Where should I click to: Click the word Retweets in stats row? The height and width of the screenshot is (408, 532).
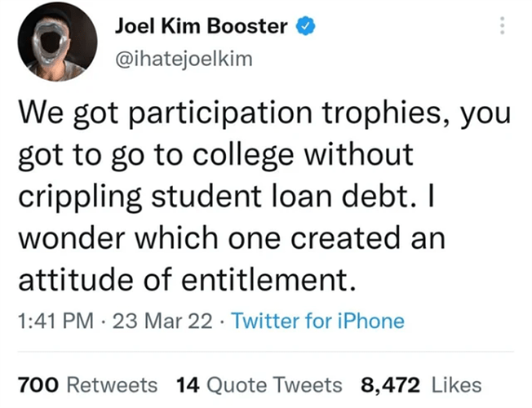pyautogui.click(x=113, y=385)
